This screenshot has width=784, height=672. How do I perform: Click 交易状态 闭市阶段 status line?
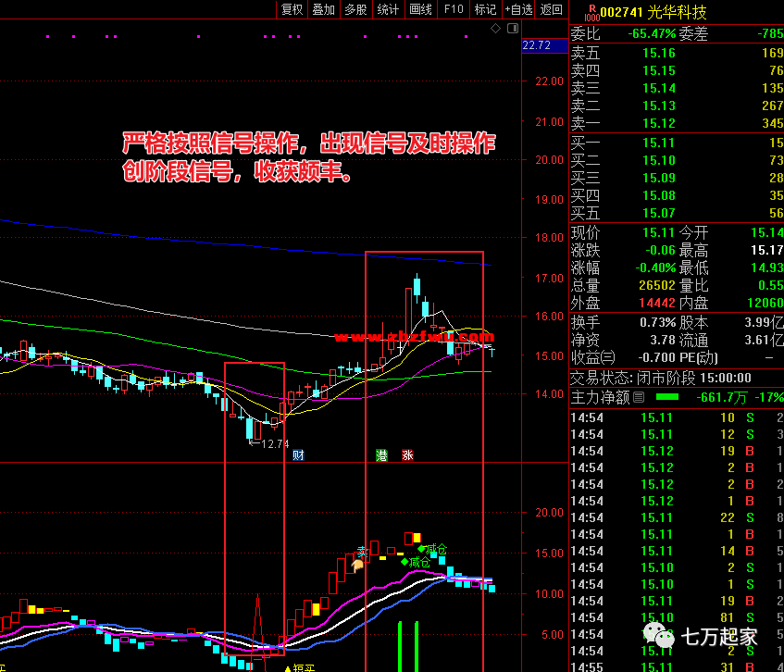click(x=661, y=378)
